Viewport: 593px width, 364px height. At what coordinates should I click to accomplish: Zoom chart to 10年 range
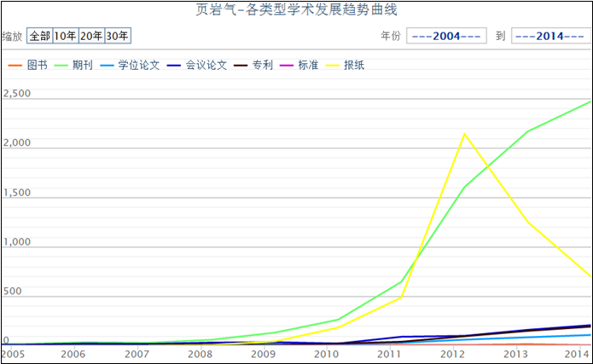point(66,36)
